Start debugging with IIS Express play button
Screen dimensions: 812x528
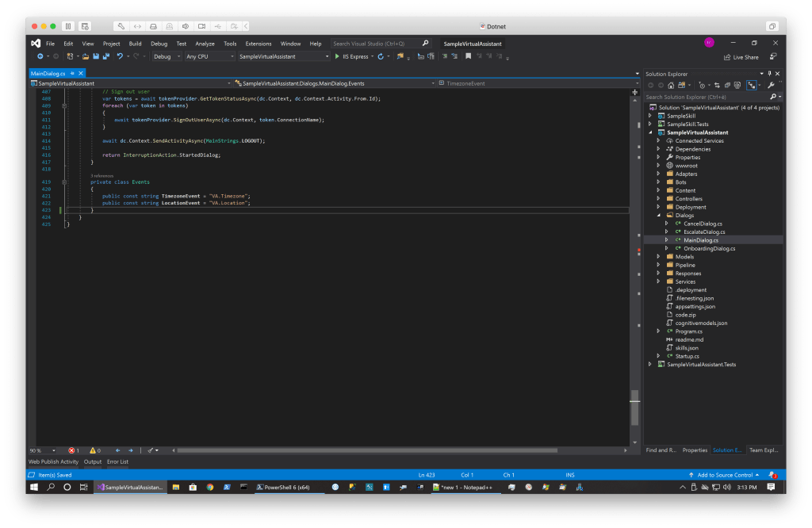coord(337,57)
